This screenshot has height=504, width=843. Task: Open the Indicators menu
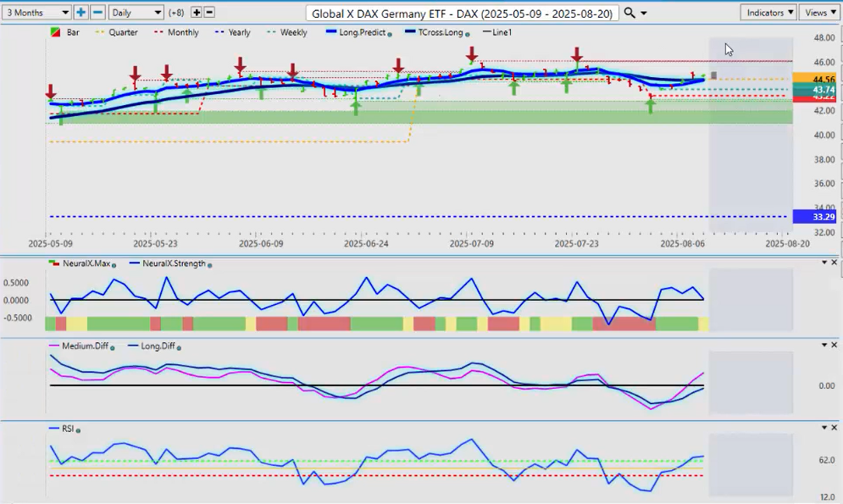coord(768,13)
